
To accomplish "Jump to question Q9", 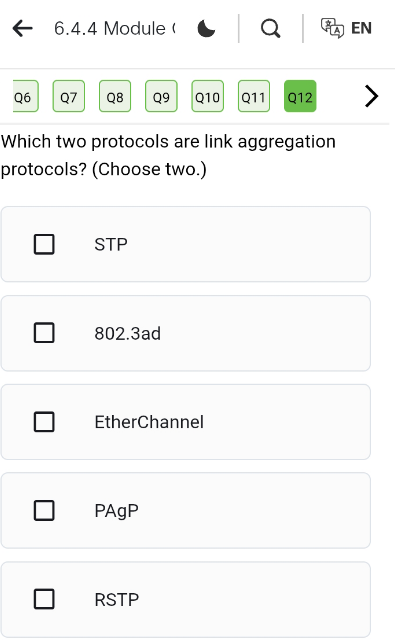I will pyautogui.click(x=161, y=96).
